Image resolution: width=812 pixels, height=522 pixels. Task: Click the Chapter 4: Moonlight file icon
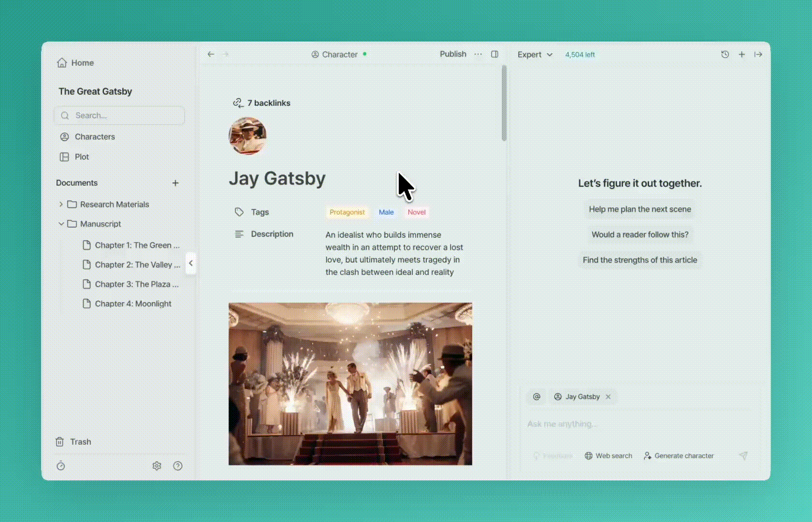[x=87, y=304]
